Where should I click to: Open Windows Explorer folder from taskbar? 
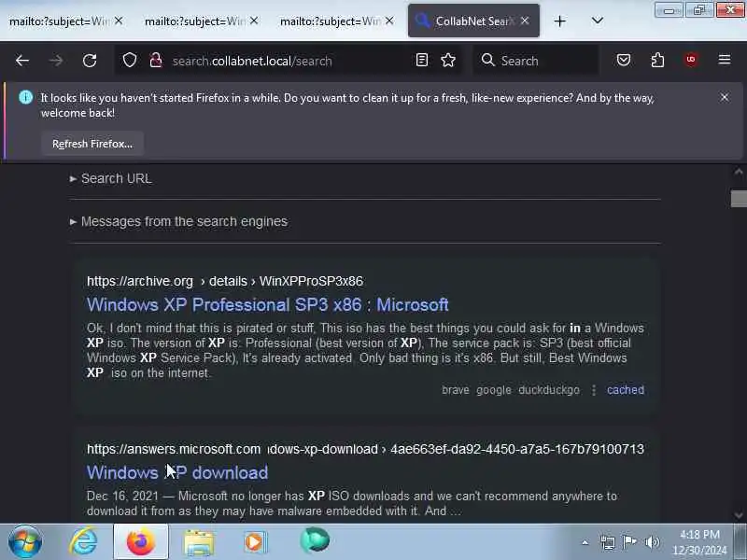click(x=199, y=542)
